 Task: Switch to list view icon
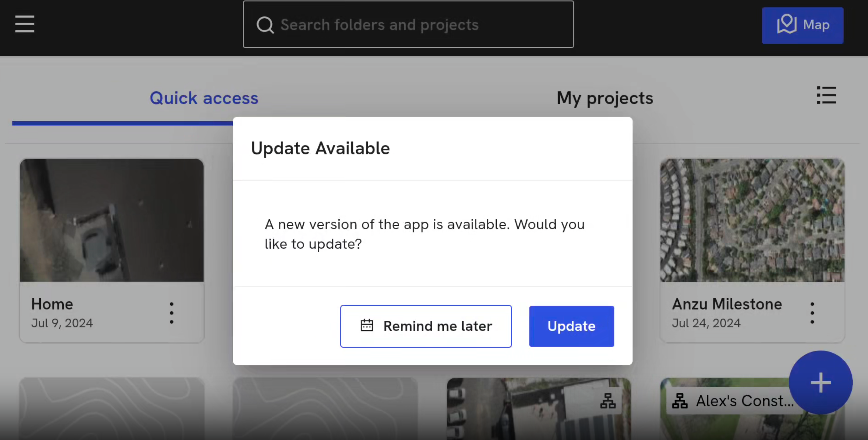pyautogui.click(x=826, y=95)
